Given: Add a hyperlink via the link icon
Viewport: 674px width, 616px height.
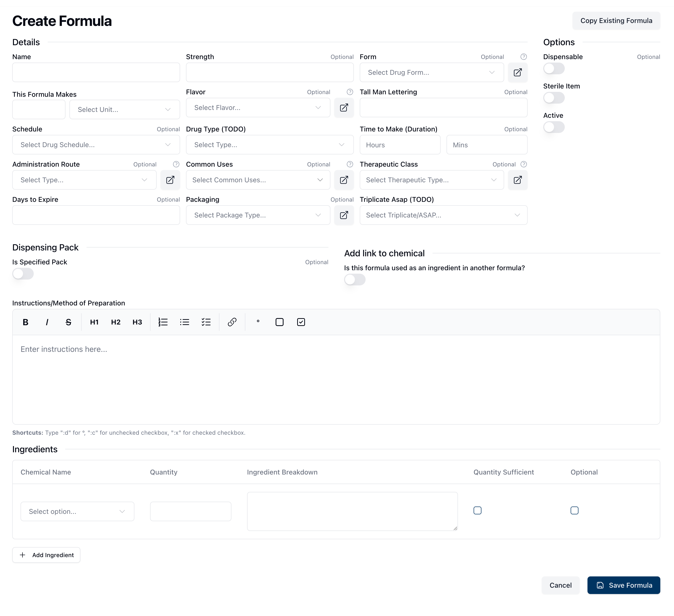Looking at the screenshot, I should (x=232, y=322).
